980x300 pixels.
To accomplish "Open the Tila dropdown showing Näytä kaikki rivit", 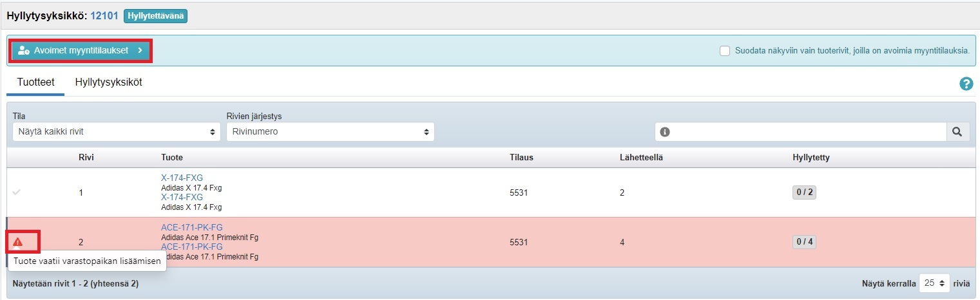I will pos(116,132).
